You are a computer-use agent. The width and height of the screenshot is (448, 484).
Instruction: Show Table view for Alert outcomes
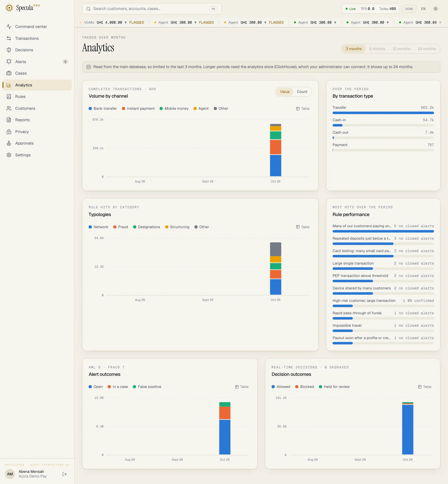pos(242,387)
